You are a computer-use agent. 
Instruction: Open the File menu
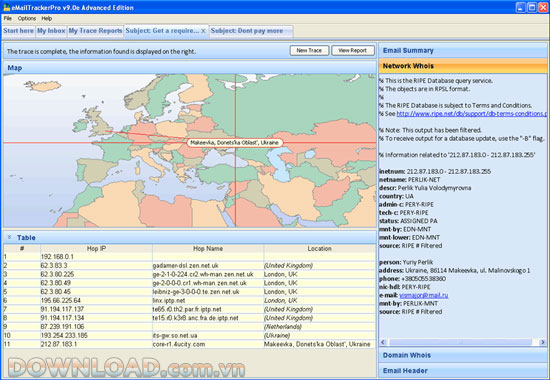(8, 19)
